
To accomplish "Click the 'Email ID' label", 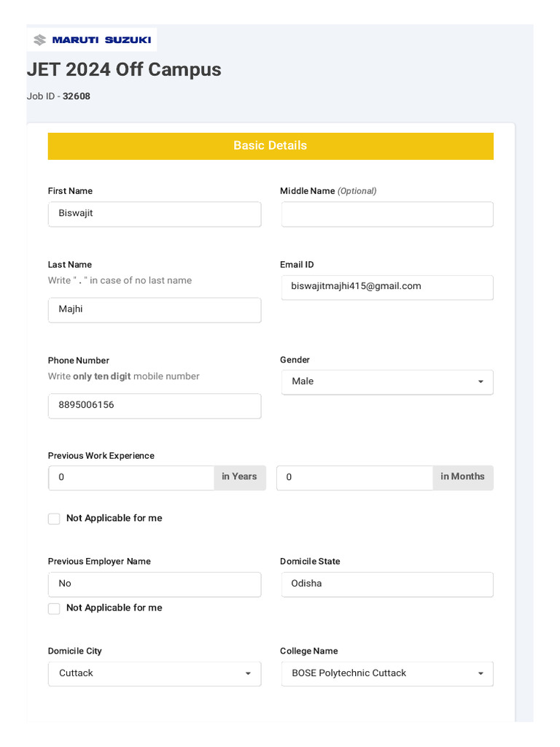I will pos(297,264).
